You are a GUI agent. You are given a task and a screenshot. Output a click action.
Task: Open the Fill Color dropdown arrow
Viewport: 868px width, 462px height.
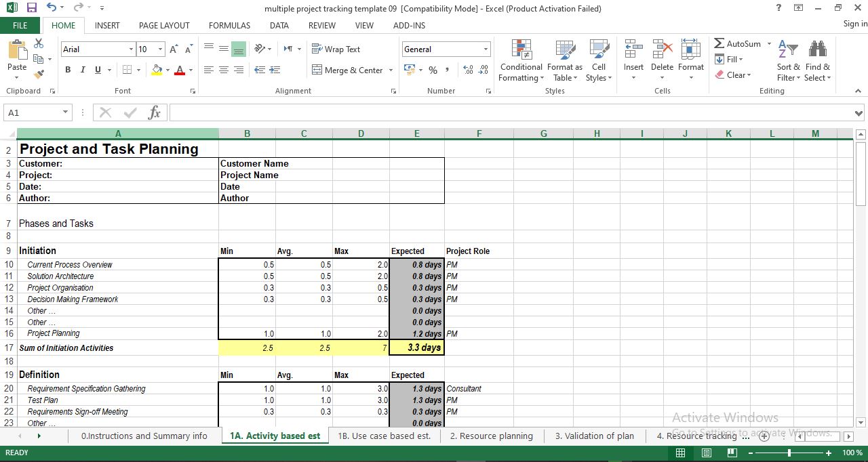(167, 70)
